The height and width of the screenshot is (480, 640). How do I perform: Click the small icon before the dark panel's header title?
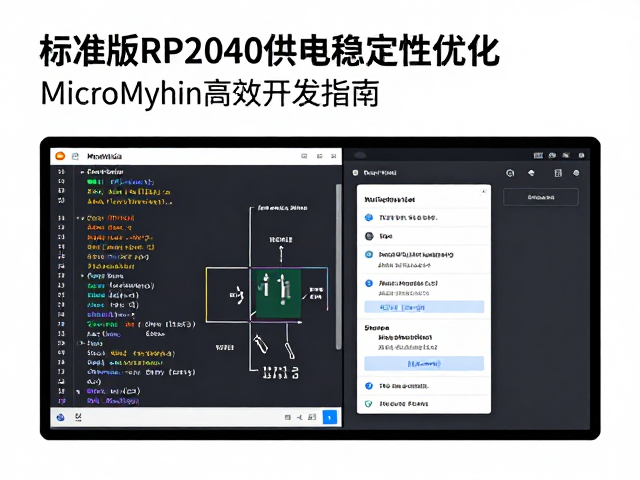tap(355, 173)
